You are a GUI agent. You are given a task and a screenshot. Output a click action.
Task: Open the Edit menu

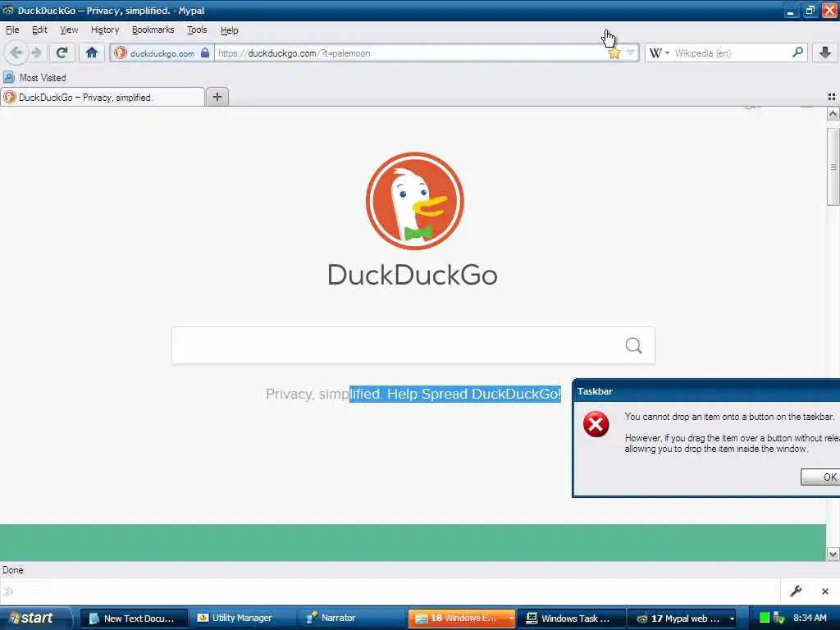click(x=39, y=30)
